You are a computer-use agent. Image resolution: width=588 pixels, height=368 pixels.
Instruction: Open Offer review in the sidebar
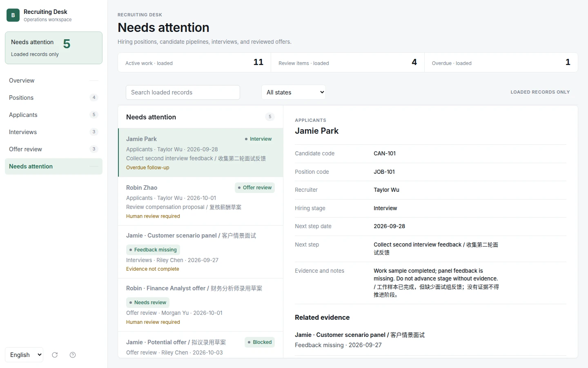pos(53,149)
